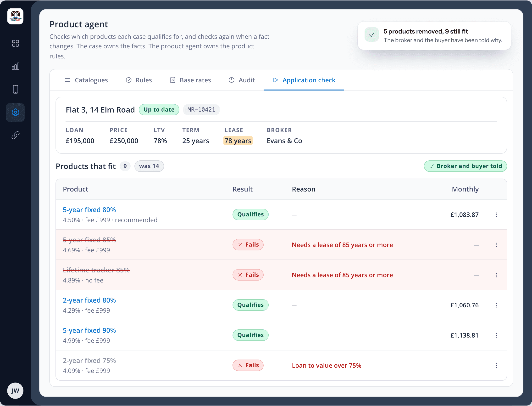Click the £1,060.76 monthly amount
Image resolution: width=532 pixels, height=406 pixels.
[464, 305]
